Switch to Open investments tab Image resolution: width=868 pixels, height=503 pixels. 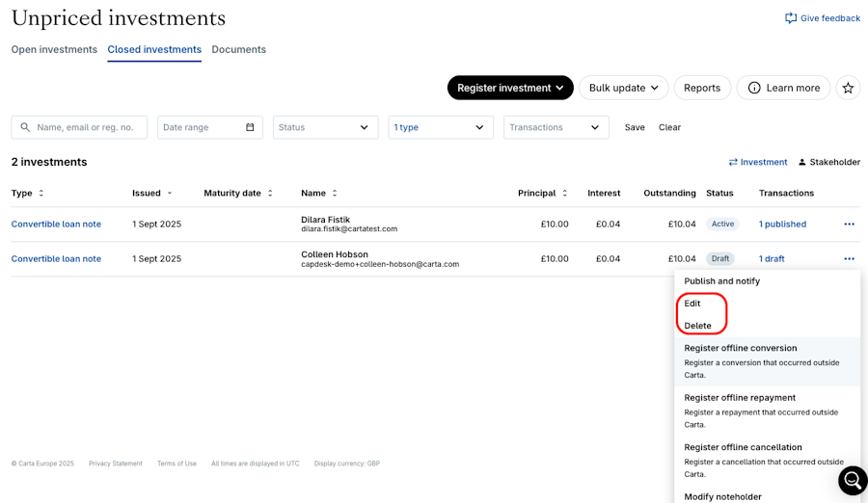(54, 49)
